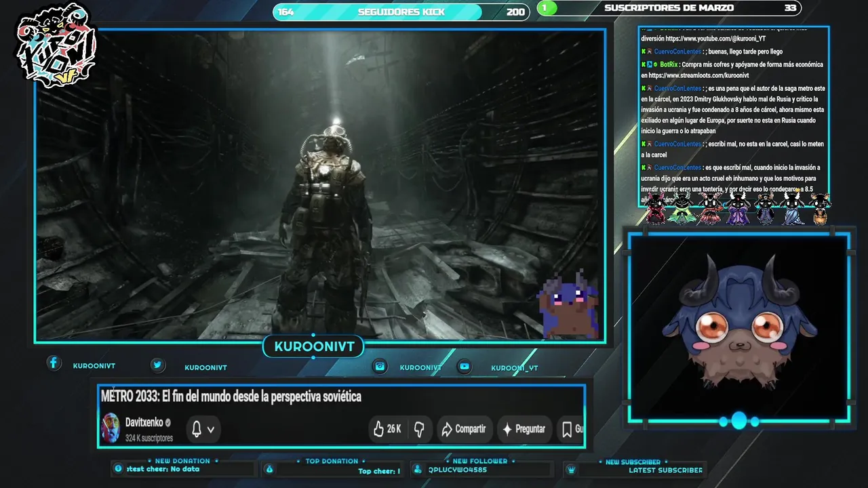Screen dimensions: 868x488
Task: Click the Instagram camera icon
Action: (x=380, y=366)
